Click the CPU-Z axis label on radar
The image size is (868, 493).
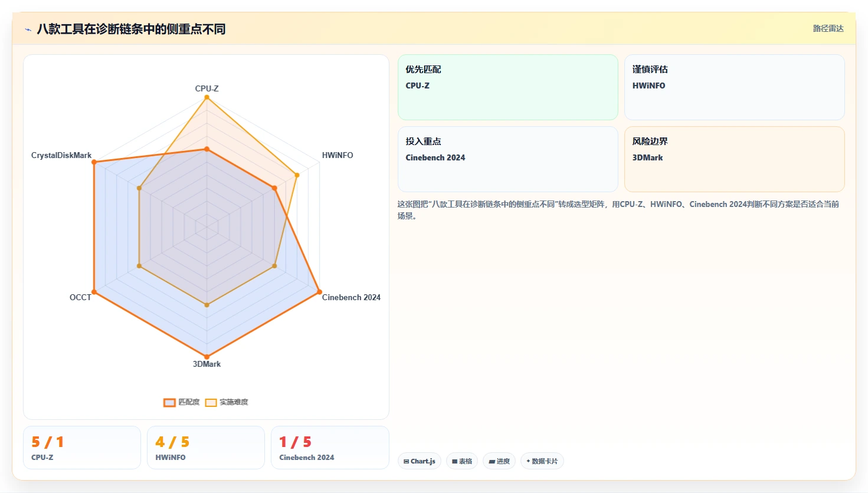pos(207,88)
